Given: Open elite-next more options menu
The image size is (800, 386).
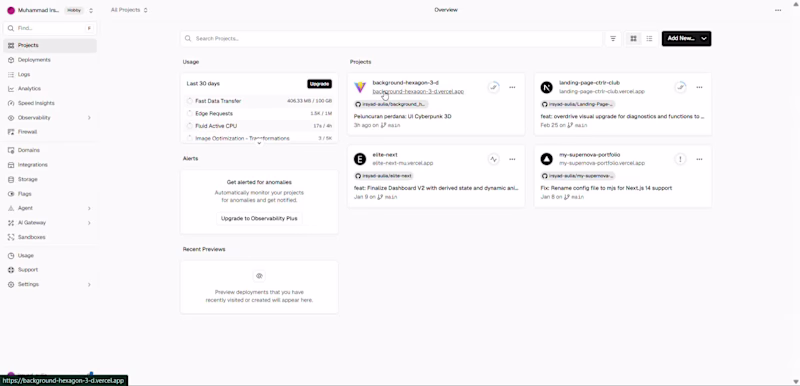Looking at the screenshot, I should pos(512,159).
